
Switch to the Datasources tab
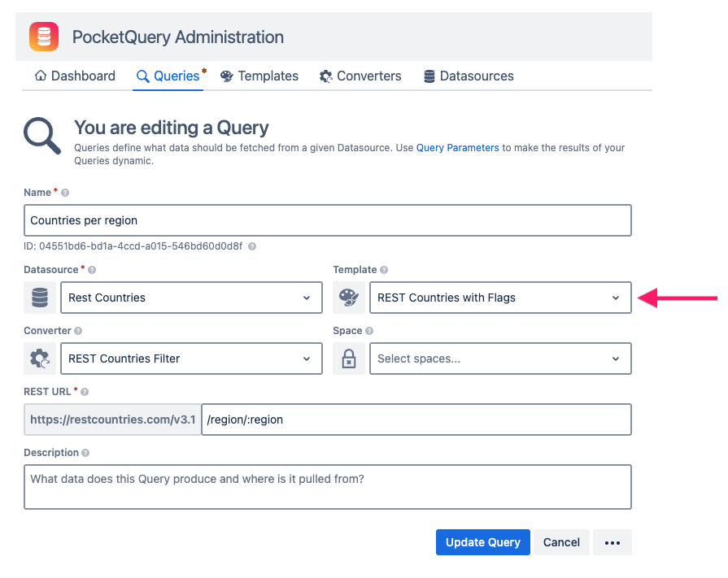[x=469, y=76]
